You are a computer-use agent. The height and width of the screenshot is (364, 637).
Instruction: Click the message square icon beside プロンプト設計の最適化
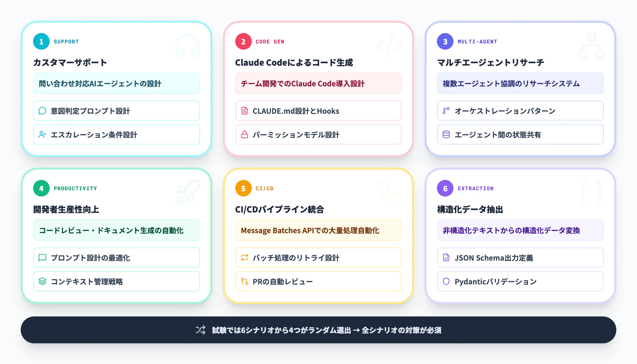click(x=42, y=258)
